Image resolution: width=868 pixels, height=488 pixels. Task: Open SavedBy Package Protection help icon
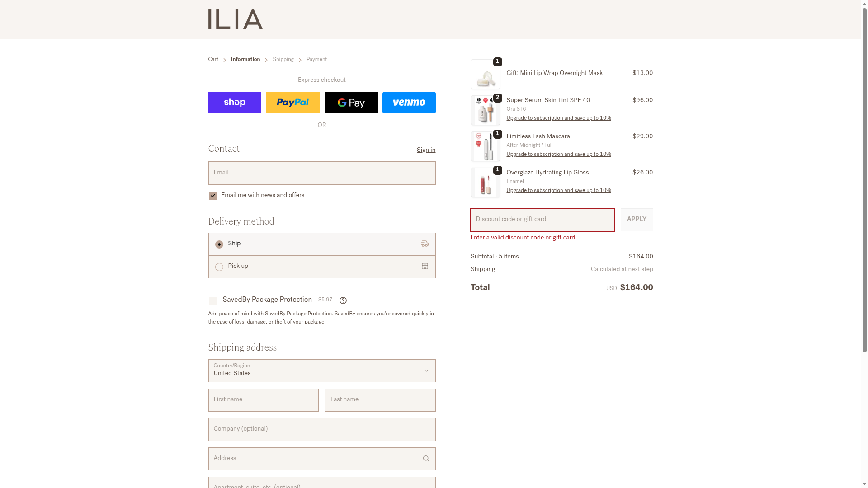coord(343,300)
